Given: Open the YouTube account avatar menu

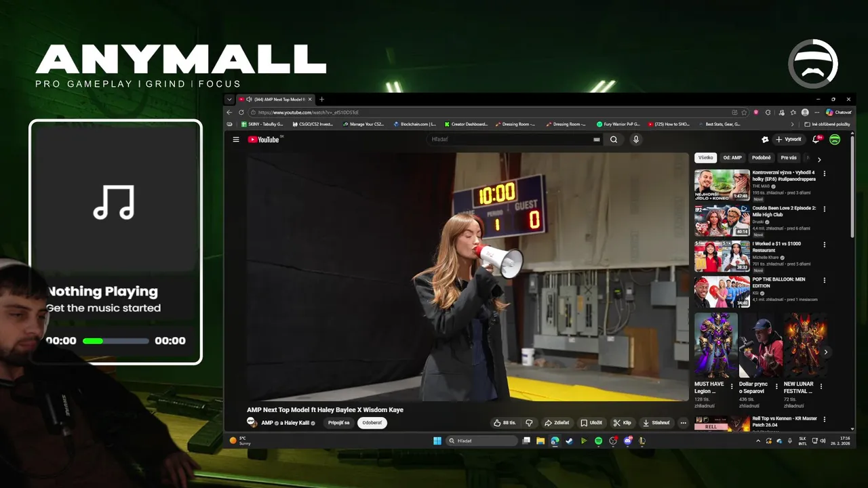Looking at the screenshot, I should tap(835, 140).
